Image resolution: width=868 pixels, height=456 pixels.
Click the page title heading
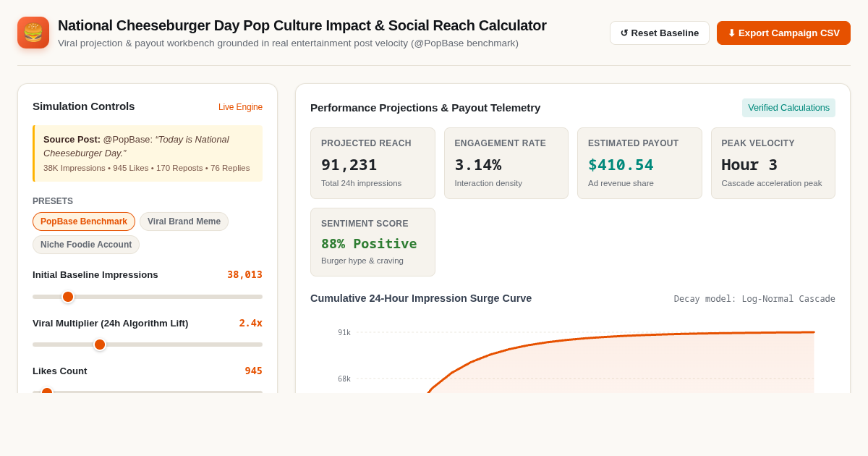point(302,25)
